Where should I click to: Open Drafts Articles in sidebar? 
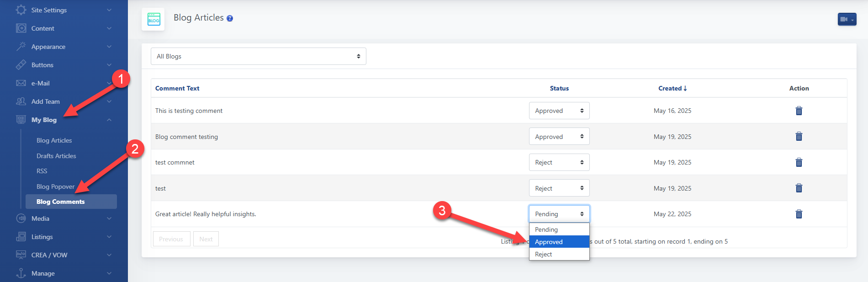[x=56, y=156]
